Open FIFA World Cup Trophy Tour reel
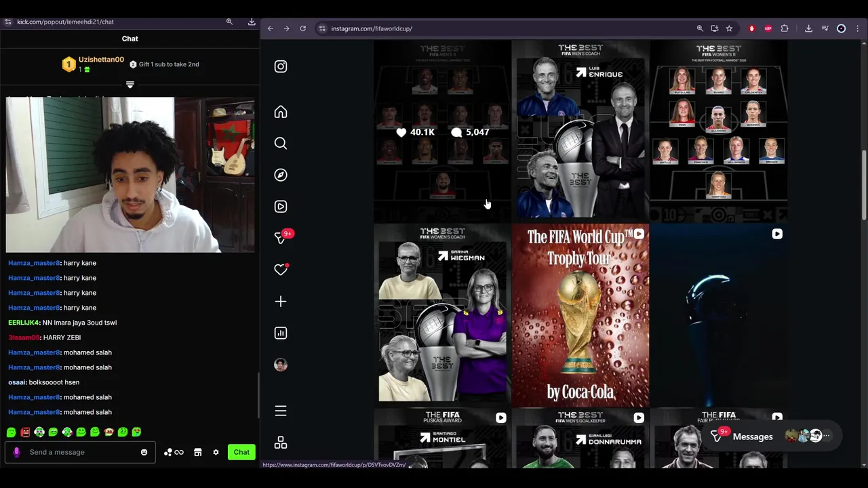Image resolution: width=868 pixels, height=488 pixels. click(580, 315)
